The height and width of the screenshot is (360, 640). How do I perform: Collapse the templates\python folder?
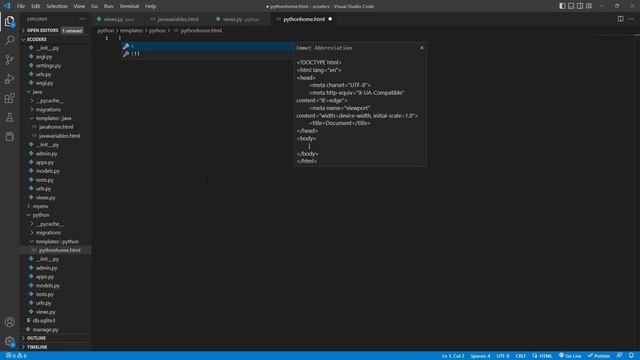[x=55, y=242]
